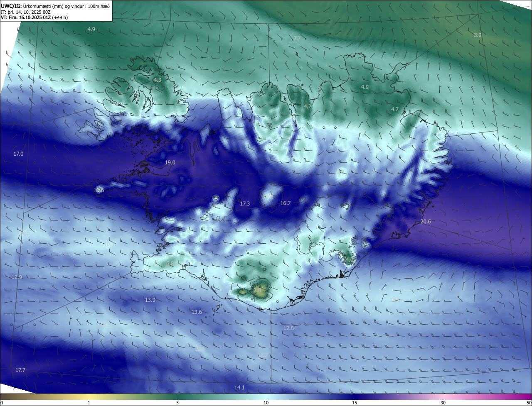
Task: Click the 13.6 value label on the map
Action: point(197,312)
